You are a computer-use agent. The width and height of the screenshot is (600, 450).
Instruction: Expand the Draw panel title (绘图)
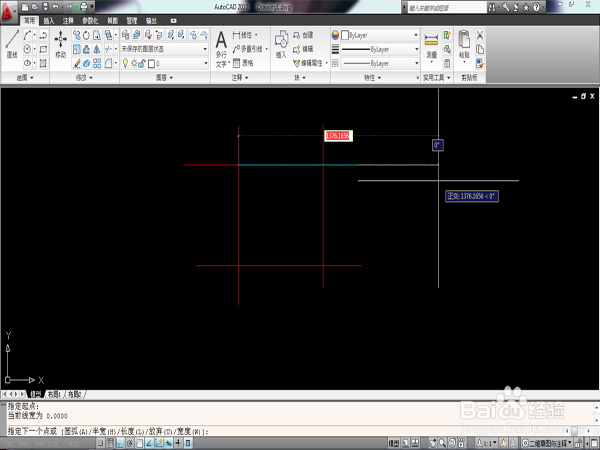pyautogui.click(x=25, y=78)
